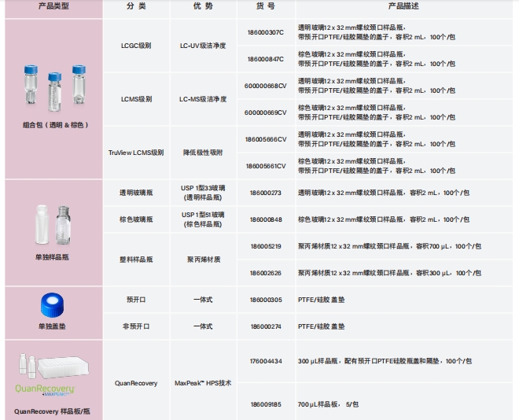Screen dimensions: 519x420
Task: Click the TruView LCMS级别 category cell
Action: click(x=136, y=152)
